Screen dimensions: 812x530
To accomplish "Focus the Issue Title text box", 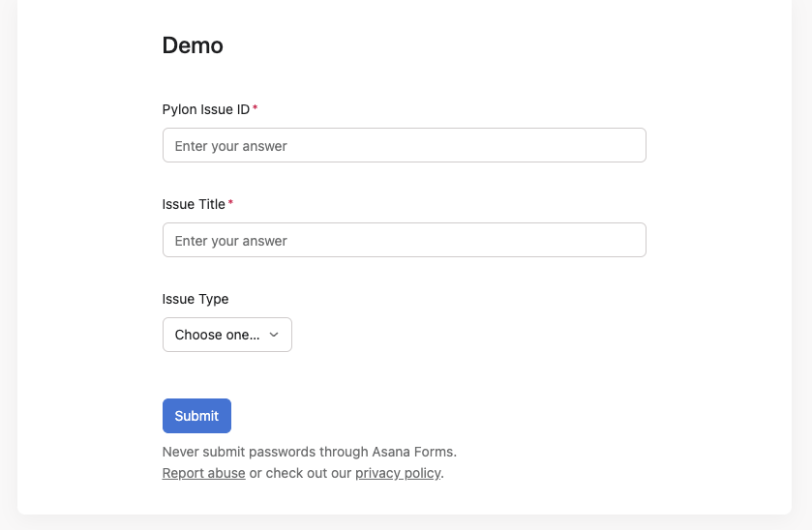I will click(x=404, y=240).
